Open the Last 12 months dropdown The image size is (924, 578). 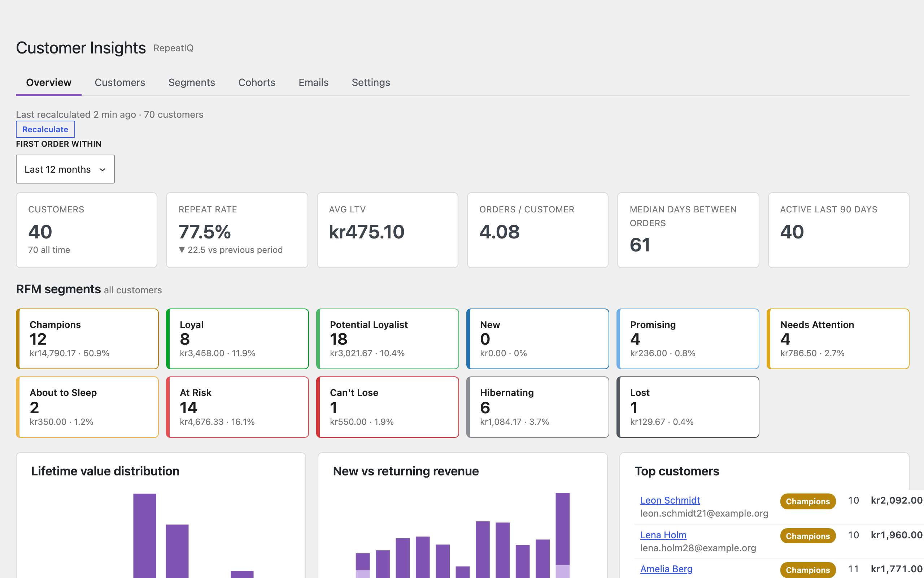click(65, 169)
